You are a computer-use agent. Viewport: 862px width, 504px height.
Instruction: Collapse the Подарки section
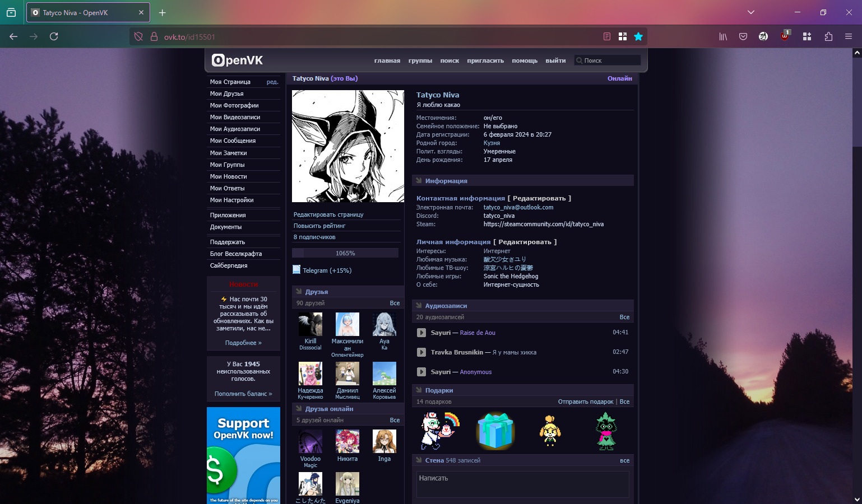[419, 390]
